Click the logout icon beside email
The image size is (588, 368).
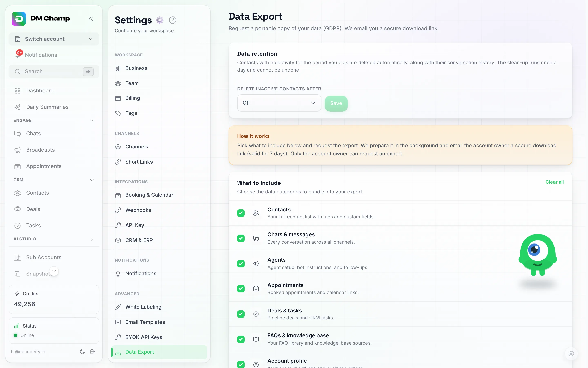point(92,351)
